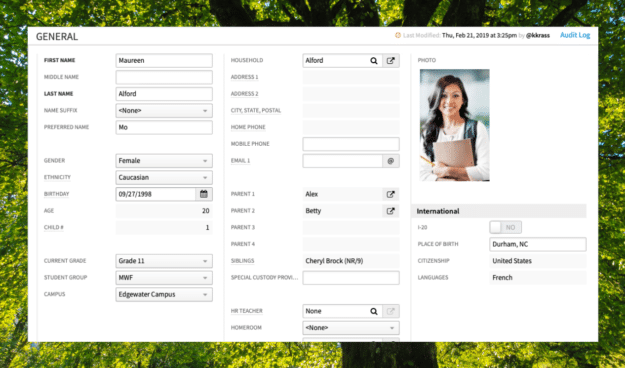
Task: Click sibling value Cheryl Brock (NR/9)
Action: click(x=334, y=261)
